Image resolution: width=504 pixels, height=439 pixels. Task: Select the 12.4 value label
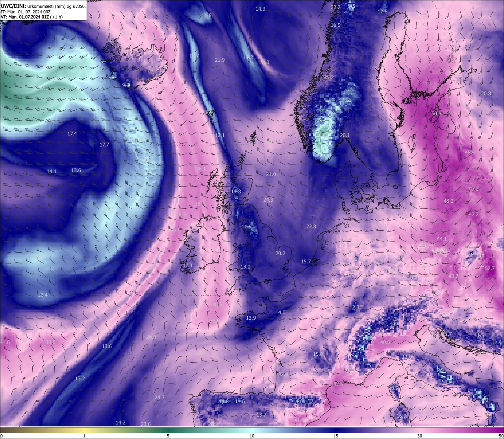pos(43,295)
